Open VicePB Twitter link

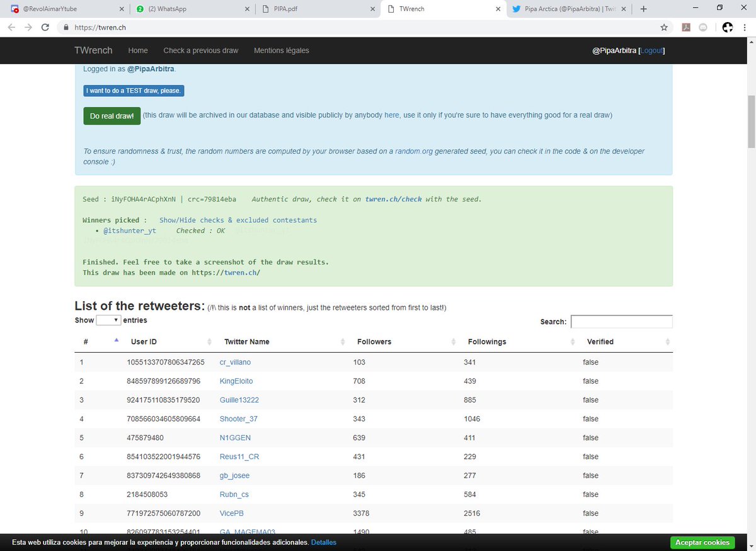point(232,513)
